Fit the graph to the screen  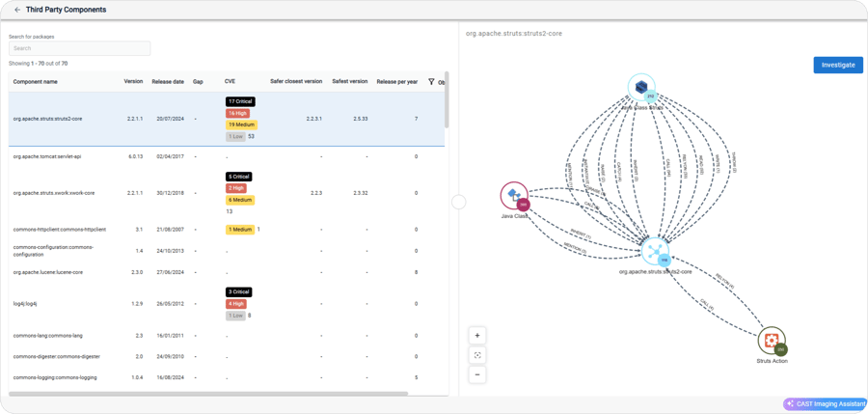coord(477,355)
